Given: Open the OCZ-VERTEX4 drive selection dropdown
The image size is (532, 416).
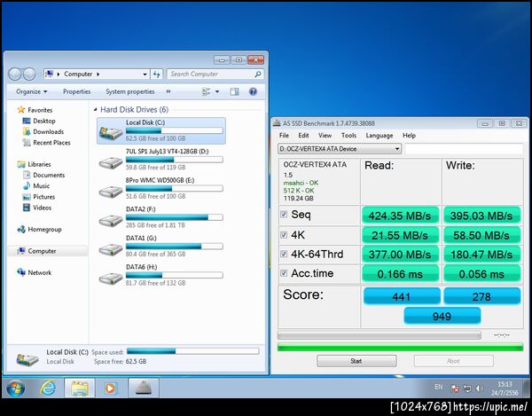Looking at the screenshot, I should point(340,149).
